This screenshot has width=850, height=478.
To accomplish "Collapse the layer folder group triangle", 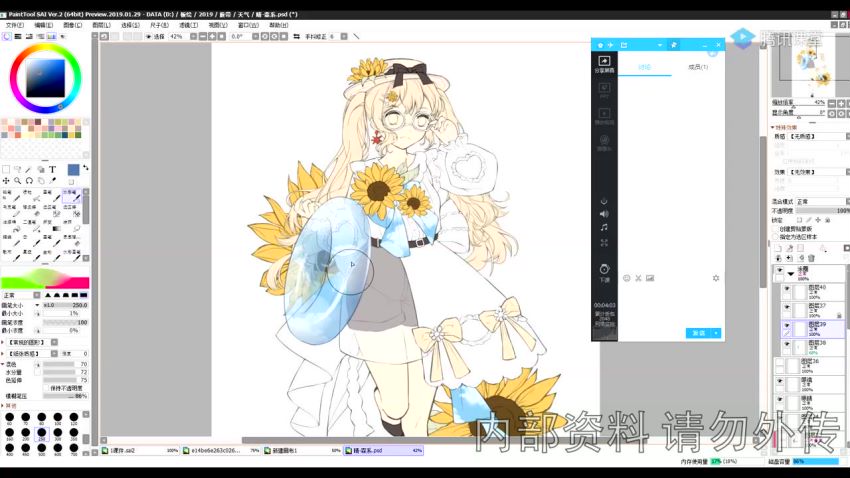I will pyautogui.click(x=790, y=274).
